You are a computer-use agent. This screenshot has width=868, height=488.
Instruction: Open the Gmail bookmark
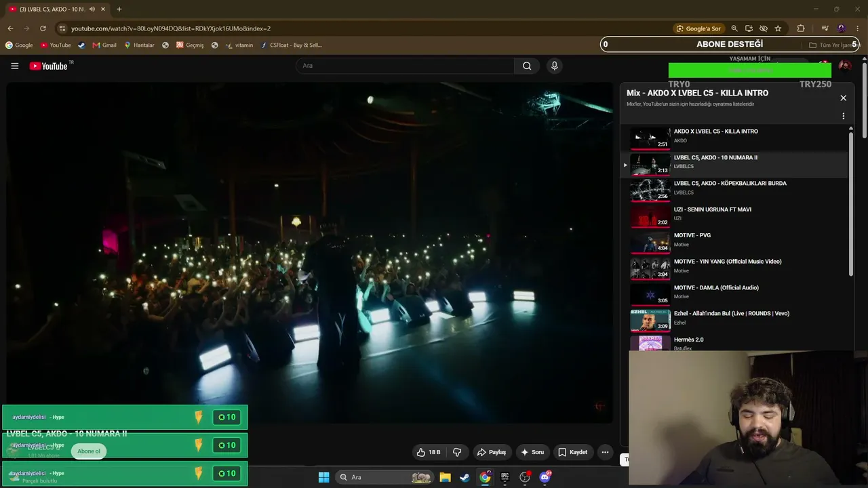[x=104, y=45]
